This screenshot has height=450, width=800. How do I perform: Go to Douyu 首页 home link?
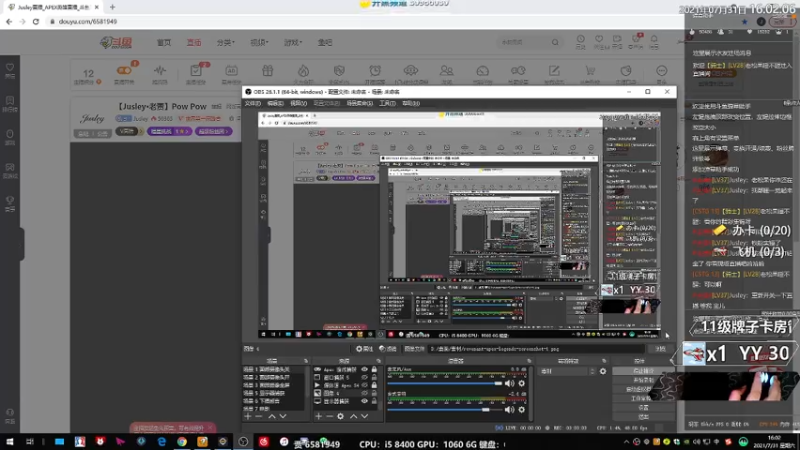(x=164, y=42)
